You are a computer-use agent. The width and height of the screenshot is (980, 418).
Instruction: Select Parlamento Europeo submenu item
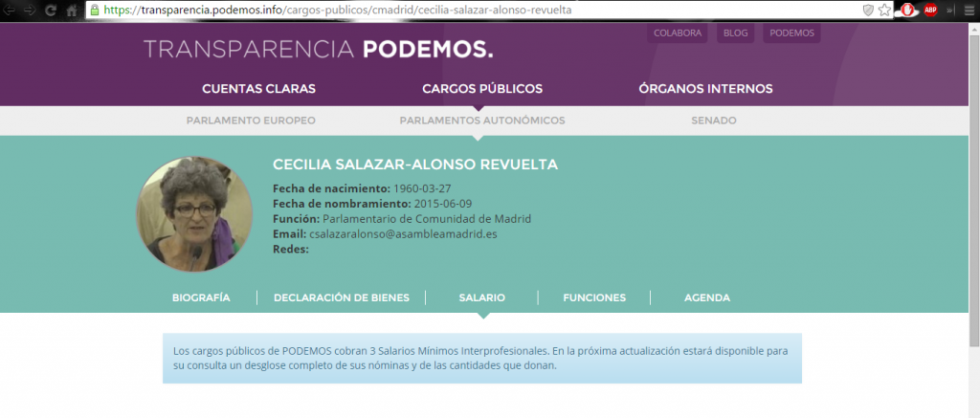coord(251,121)
